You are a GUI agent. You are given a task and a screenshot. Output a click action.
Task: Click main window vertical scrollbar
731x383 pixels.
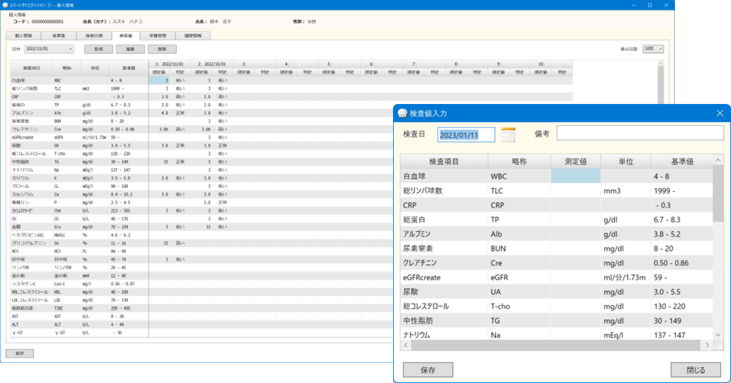[660, 86]
